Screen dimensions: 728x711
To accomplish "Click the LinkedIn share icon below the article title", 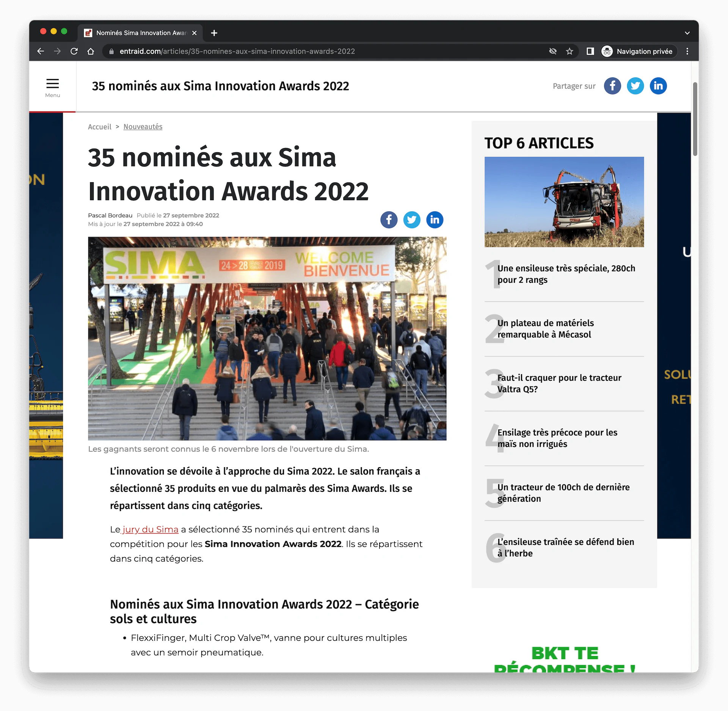I will coord(435,220).
